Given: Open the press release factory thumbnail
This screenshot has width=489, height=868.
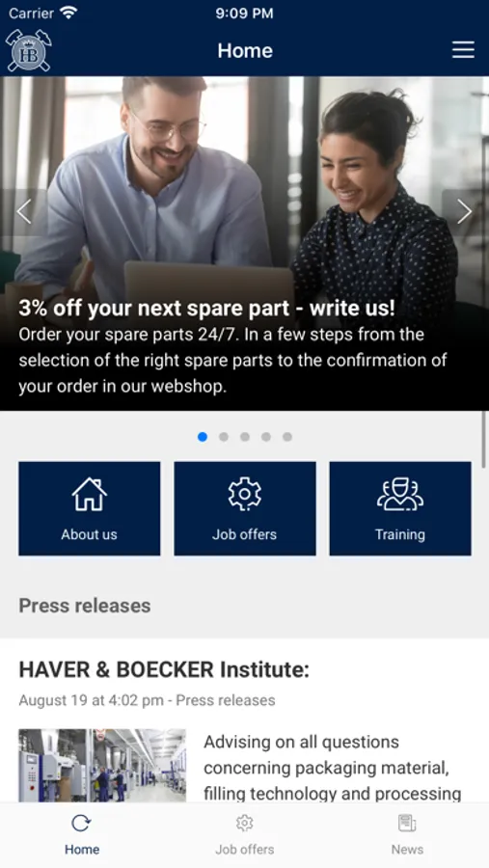Looking at the screenshot, I should click(102, 766).
